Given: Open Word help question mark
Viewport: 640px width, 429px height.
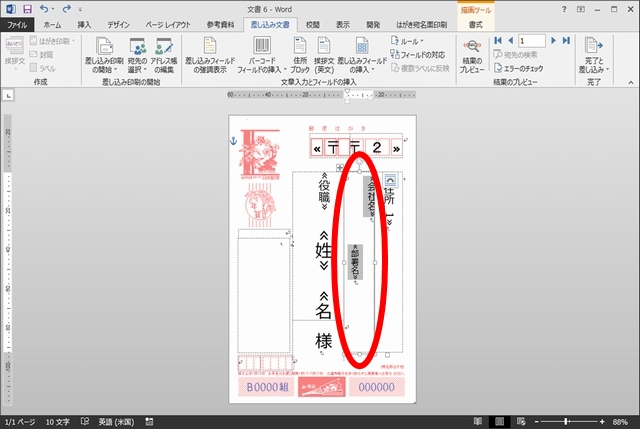Looking at the screenshot, I should click(x=564, y=9).
